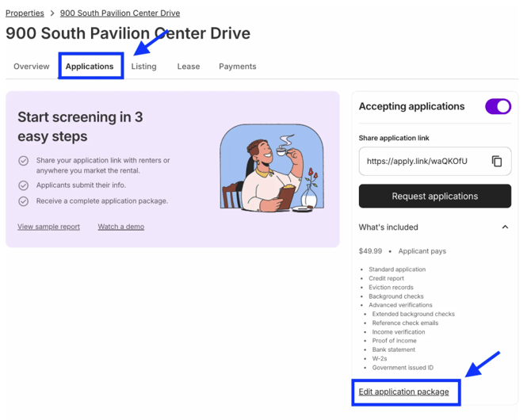Open the Payments tab
This screenshot has width=531, height=420.
[x=238, y=67]
